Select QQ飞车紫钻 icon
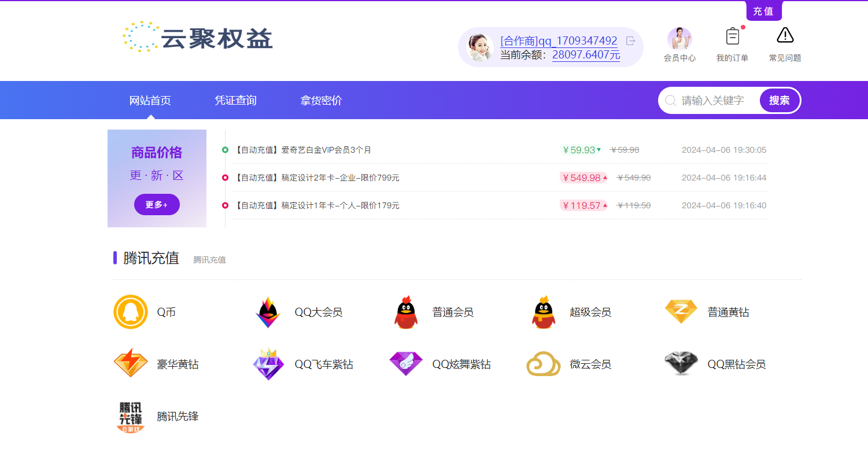This screenshot has width=868, height=468. pyautogui.click(x=268, y=364)
